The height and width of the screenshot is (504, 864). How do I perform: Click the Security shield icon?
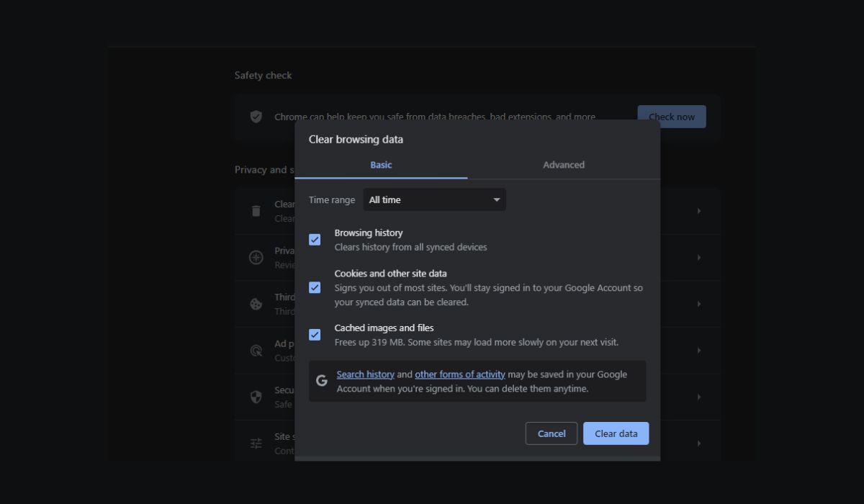(256, 397)
